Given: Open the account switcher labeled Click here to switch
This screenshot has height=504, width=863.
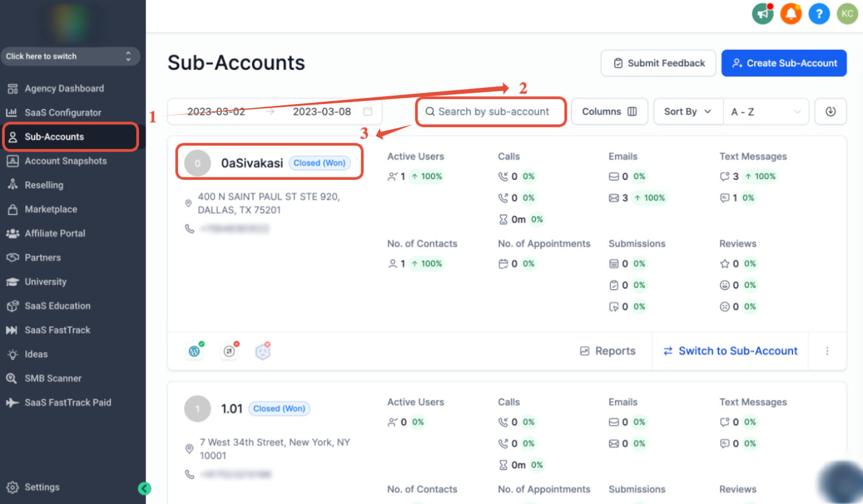Looking at the screenshot, I should tap(70, 56).
